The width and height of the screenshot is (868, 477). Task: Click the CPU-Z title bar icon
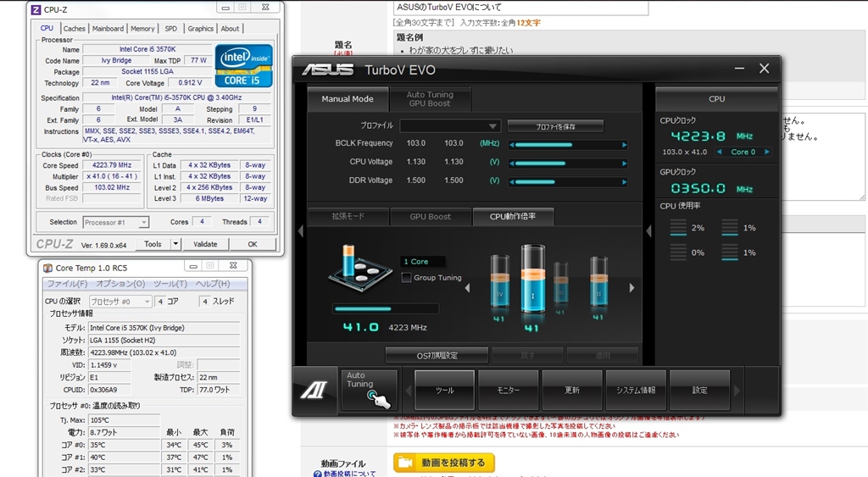point(36,9)
